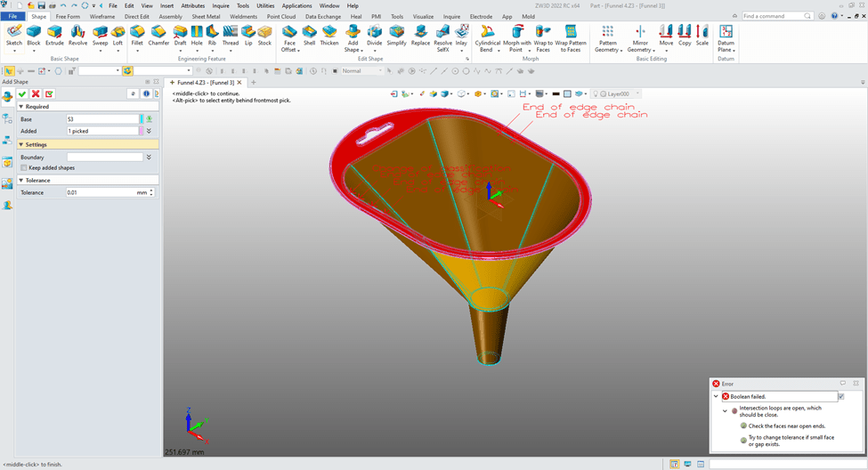Cancel Add Shape with red X
This screenshot has height=470, width=868.
coord(36,93)
